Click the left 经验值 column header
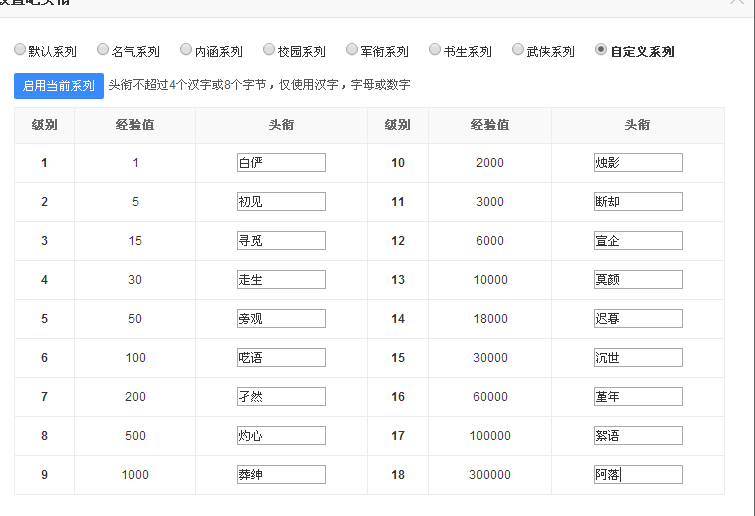This screenshot has height=516, width=755. click(x=135, y=125)
